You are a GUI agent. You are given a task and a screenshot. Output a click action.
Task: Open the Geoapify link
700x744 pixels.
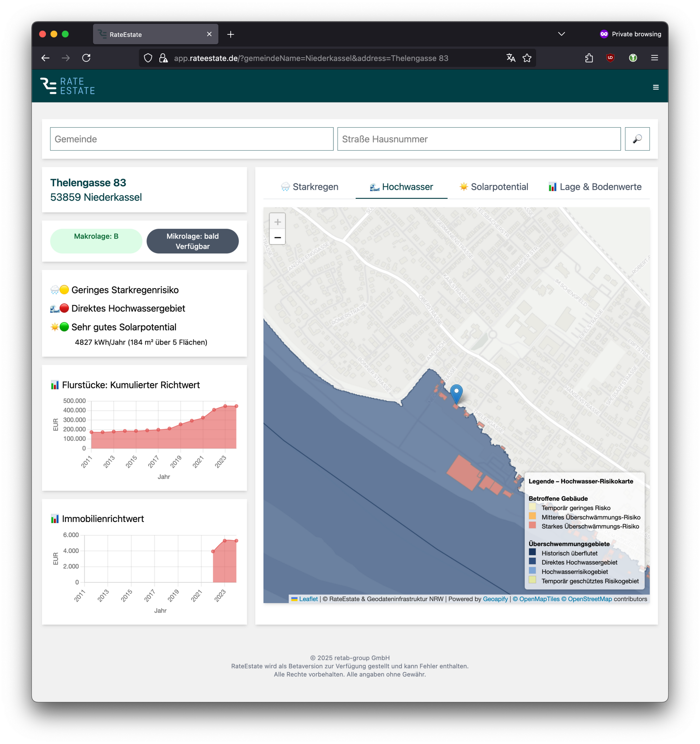pyautogui.click(x=495, y=599)
